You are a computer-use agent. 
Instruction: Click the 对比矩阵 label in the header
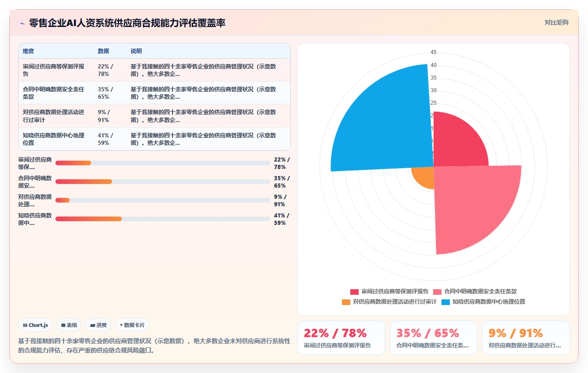tap(556, 22)
